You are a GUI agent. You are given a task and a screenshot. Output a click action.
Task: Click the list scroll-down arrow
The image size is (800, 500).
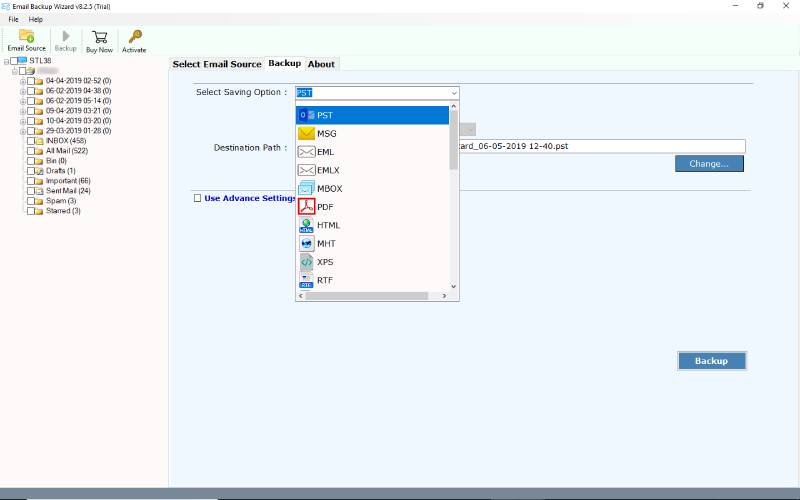tap(454, 287)
